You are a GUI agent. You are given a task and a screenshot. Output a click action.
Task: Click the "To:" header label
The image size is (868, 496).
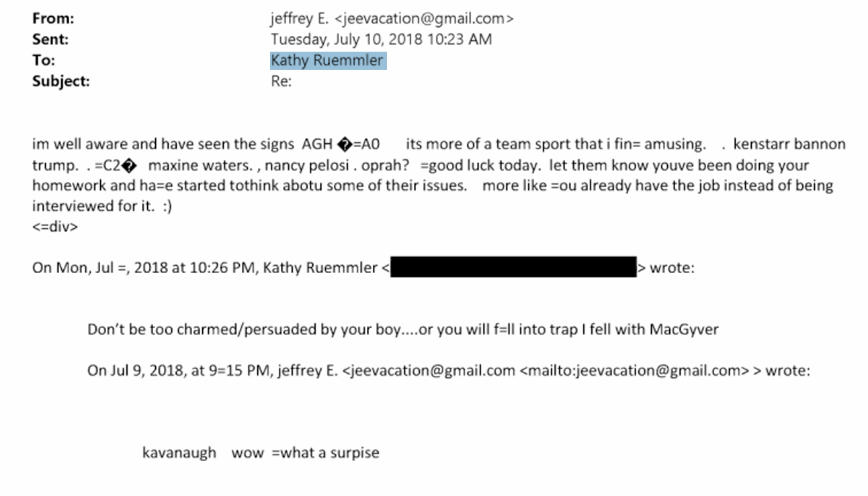point(44,60)
